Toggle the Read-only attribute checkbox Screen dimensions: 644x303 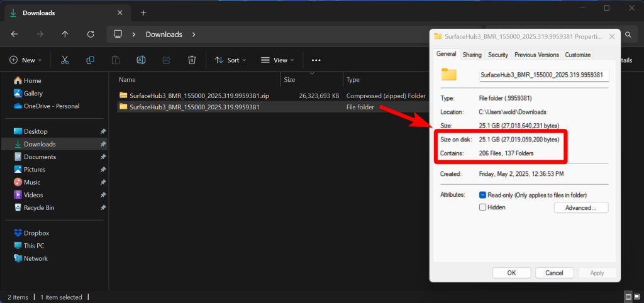[483, 195]
